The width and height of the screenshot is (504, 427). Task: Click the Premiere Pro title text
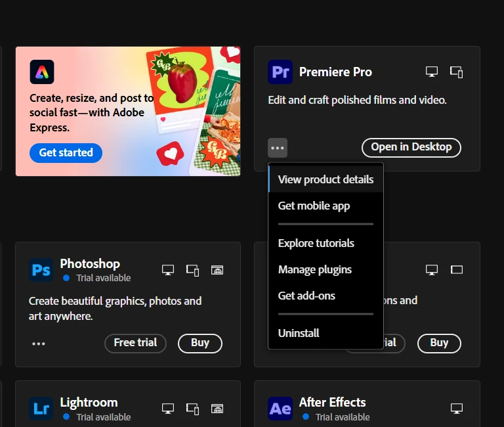[335, 72]
